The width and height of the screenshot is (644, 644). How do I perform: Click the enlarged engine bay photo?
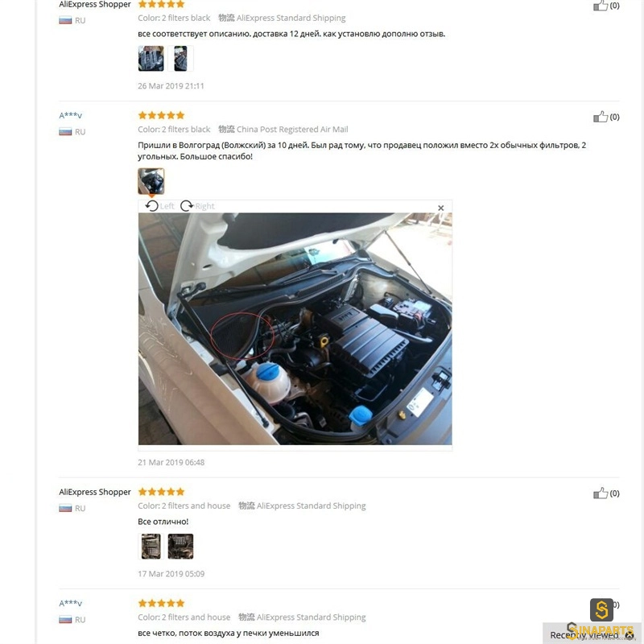click(x=295, y=328)
